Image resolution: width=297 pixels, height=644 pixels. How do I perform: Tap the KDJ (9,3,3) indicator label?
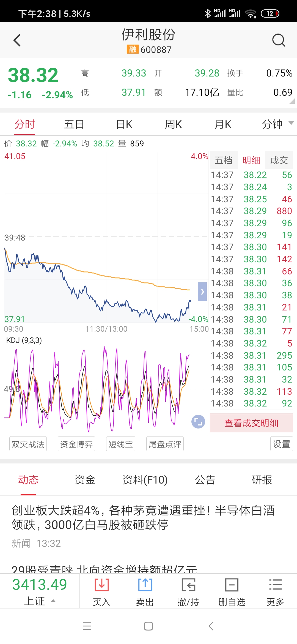coord(24,340)
